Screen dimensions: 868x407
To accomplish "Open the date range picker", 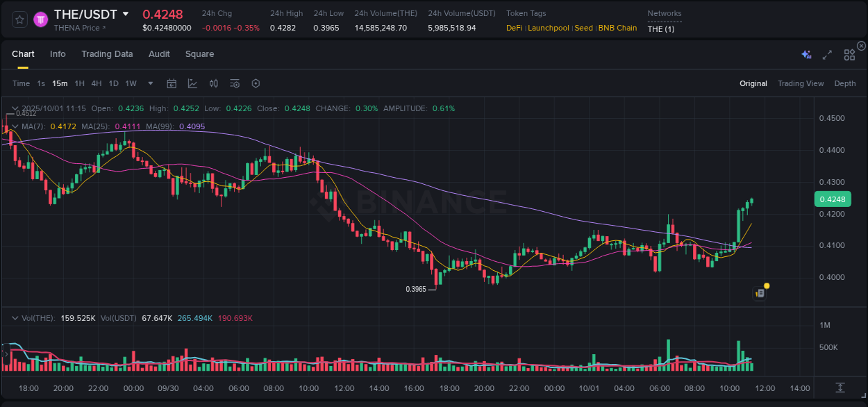I will [x=172, y=83].
